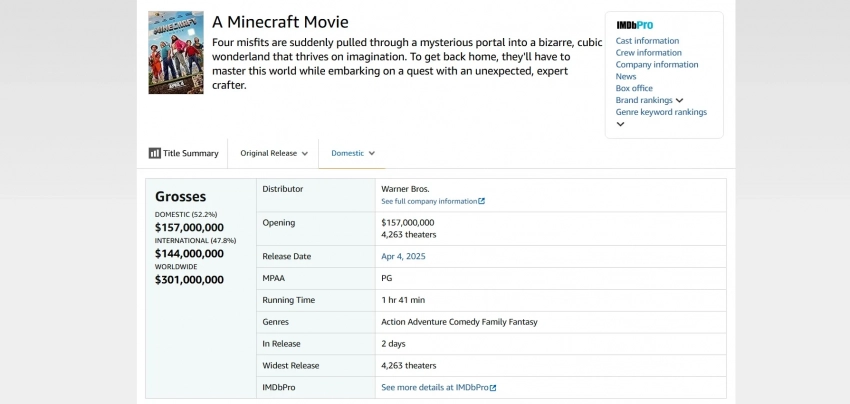Open See full company information link
The height and width of the screenshot is (404, 850).
click(x=429, y=201)
